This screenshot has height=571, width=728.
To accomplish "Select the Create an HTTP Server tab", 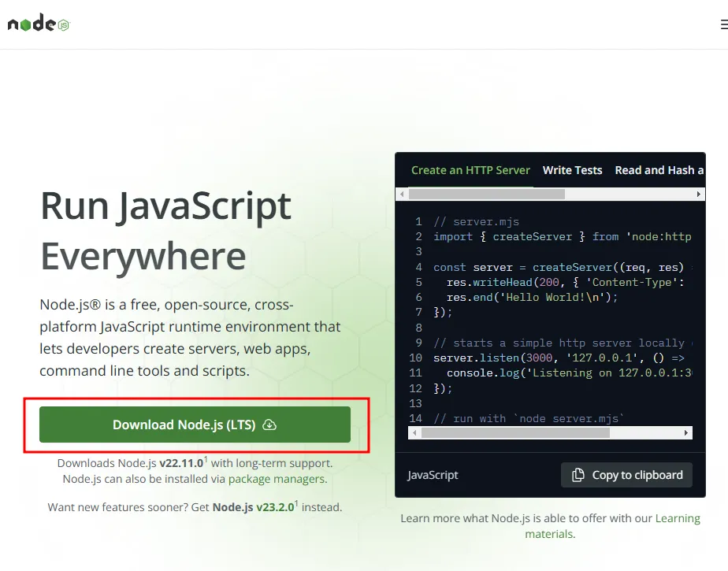I will [x=470, y=170].
